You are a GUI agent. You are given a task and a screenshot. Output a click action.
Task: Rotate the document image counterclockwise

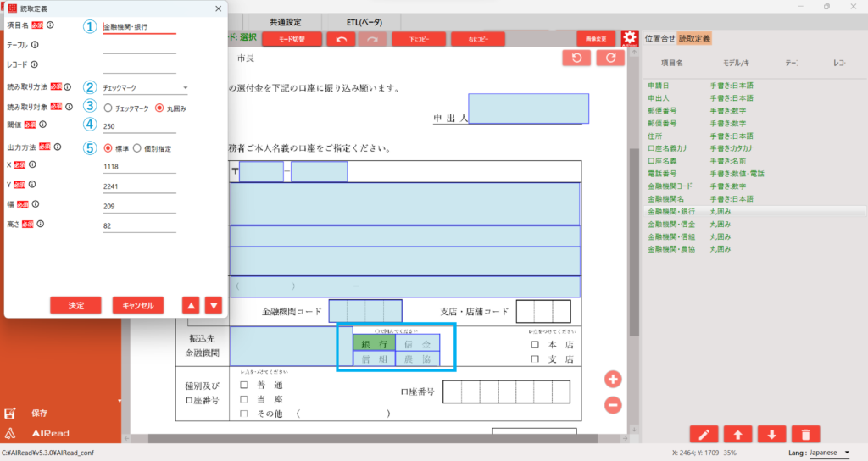576,58
